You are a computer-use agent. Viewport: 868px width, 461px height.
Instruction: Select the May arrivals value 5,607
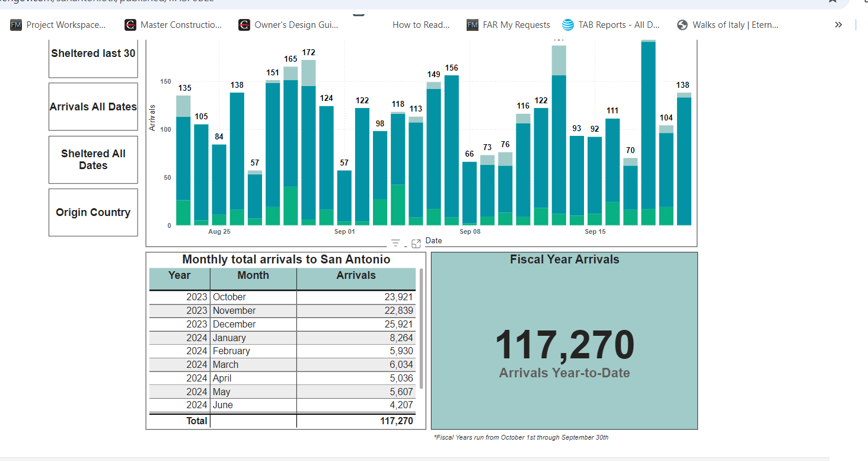coord(401,392)
